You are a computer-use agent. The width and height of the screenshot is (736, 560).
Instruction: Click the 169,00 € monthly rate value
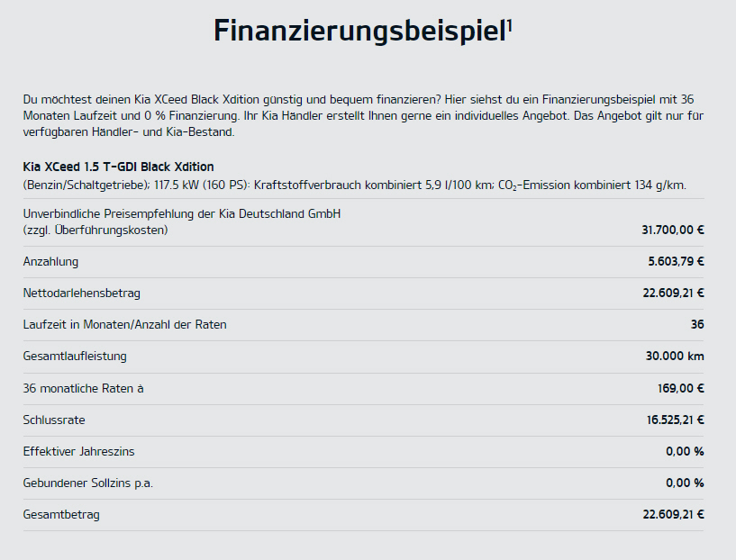681,388
